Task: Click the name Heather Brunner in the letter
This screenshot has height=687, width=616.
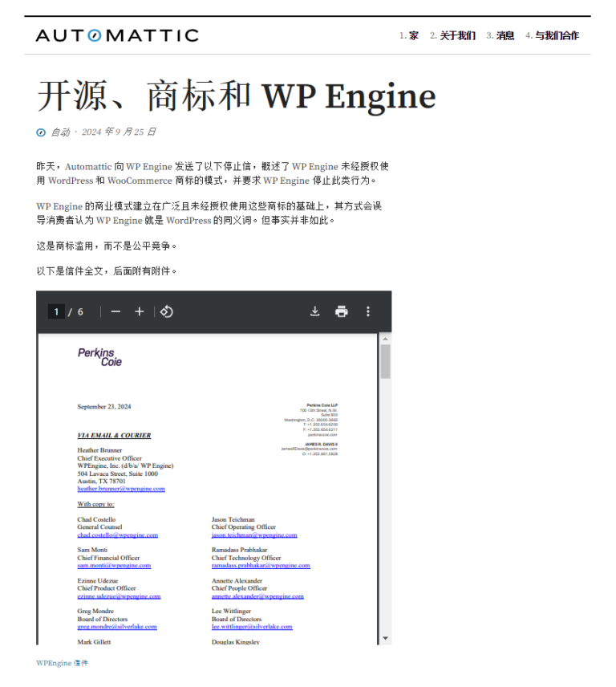Action: tap(99, 450)
